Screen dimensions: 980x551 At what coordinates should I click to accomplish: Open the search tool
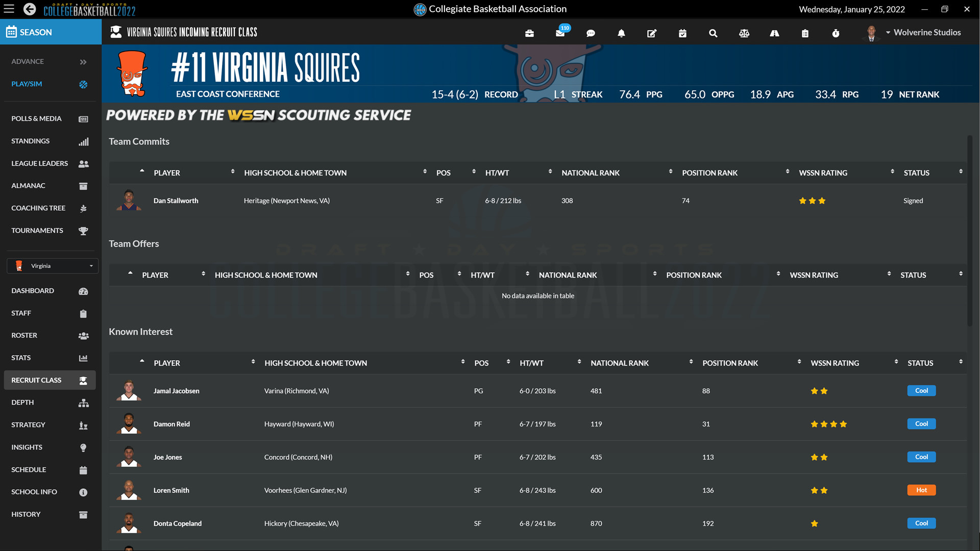tap(713, 34)
